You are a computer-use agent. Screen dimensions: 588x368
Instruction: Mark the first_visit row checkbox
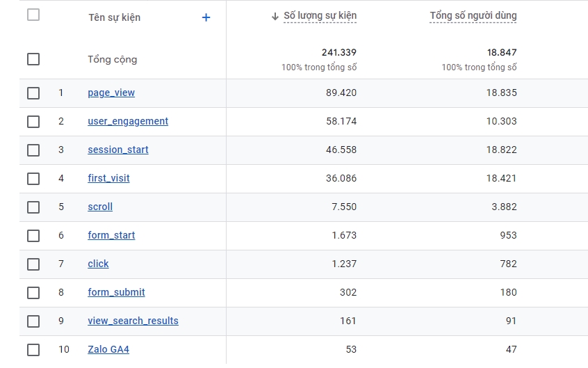click(x=33, y=179)
